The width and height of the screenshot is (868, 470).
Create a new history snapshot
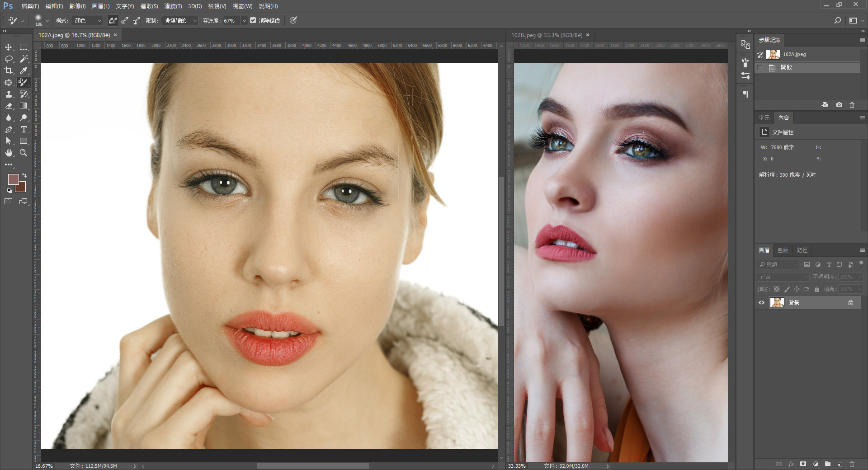[839, 104]
